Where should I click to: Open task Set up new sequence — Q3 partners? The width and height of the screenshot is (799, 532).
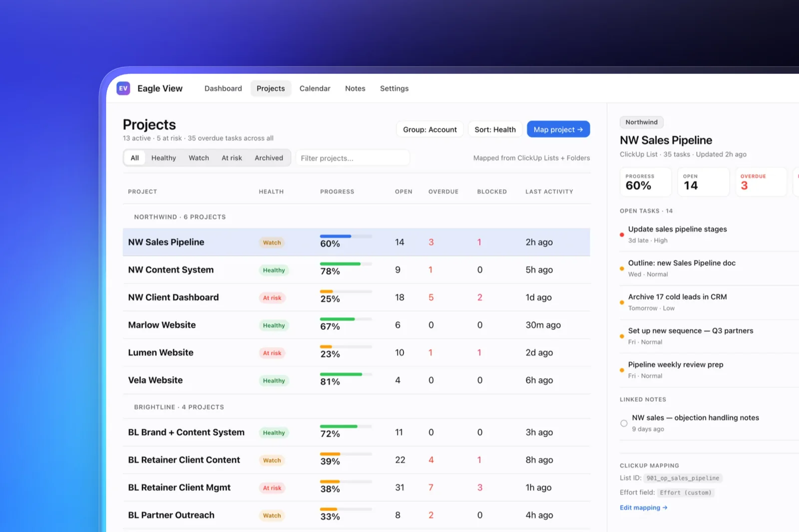[x=691, y=331]
